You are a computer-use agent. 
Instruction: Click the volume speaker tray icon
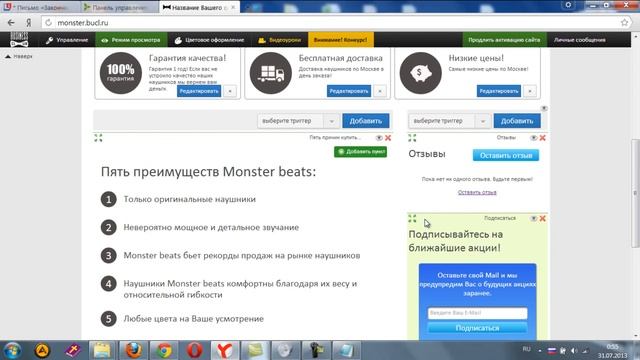click(x=574, y=351)
